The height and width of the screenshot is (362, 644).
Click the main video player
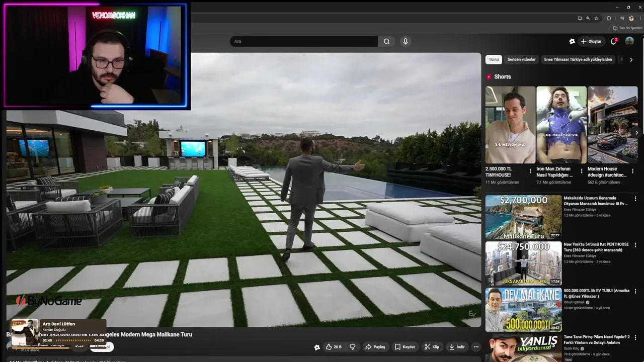[244, 190]
